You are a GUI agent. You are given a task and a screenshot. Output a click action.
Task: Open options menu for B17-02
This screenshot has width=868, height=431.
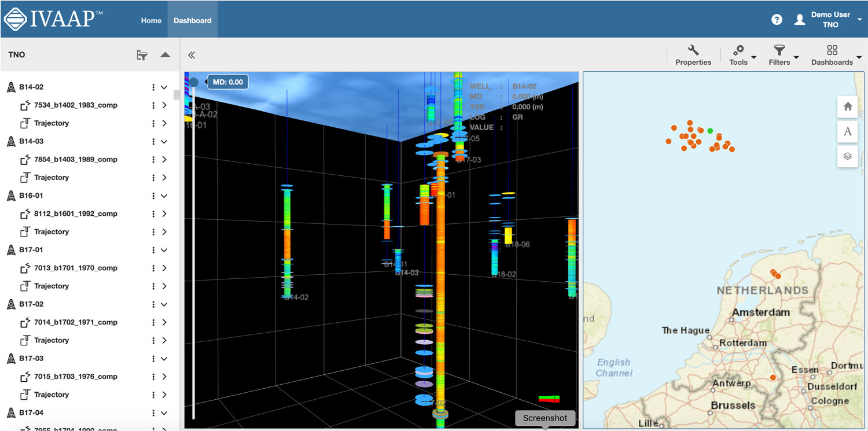pyautogui.click(x=153, y=304)
